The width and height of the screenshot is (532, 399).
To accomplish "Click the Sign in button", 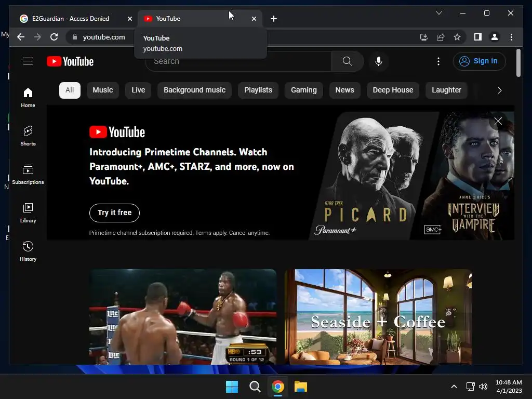I will [x=479, y=61].
